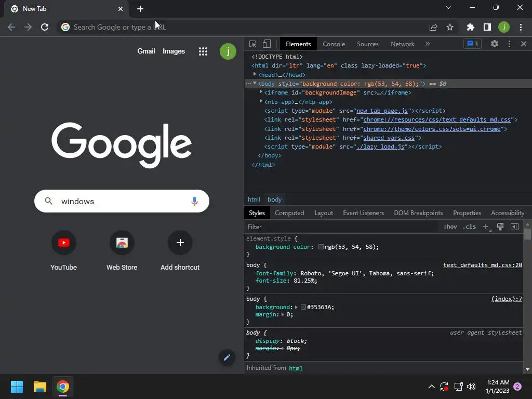Focus the Google search box containing windows

[122, 201]
